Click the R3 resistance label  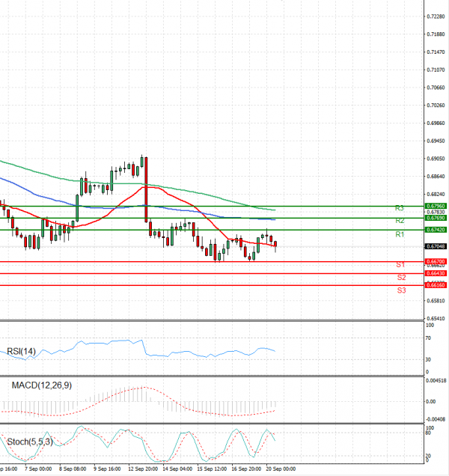coord(399,208)
